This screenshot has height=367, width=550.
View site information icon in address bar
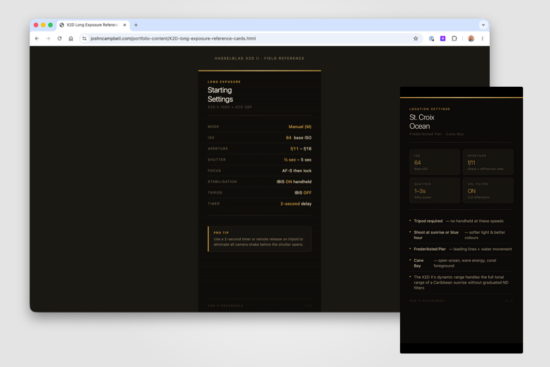[x=84, y=39]
